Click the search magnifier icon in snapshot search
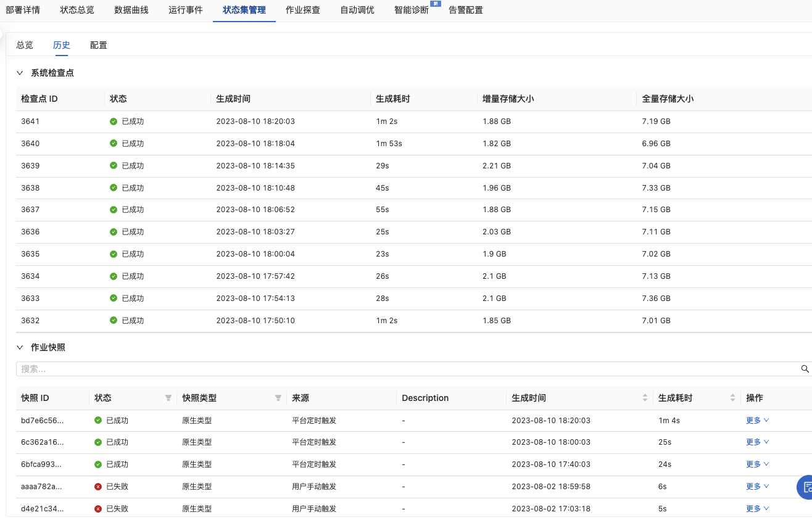Image resolution: width=812 pixels, height=520 pixels. tap(805, 369)
